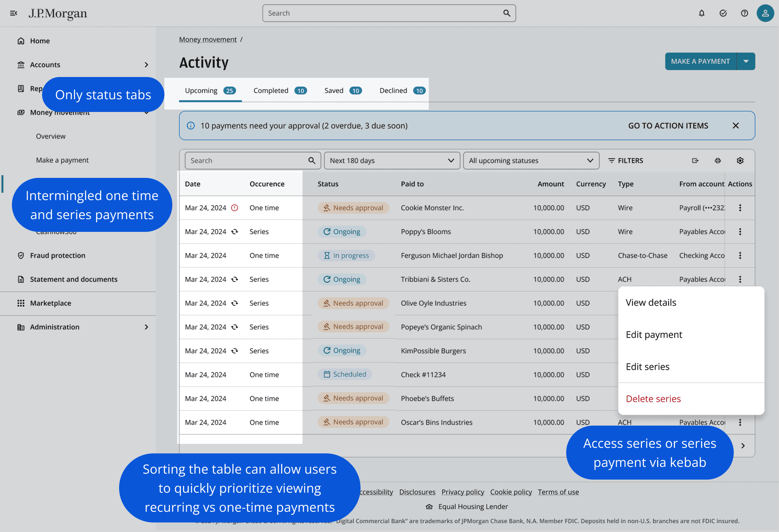Open the user profile avatar
The image size is (779, 532).
click(x=765, y=13)
